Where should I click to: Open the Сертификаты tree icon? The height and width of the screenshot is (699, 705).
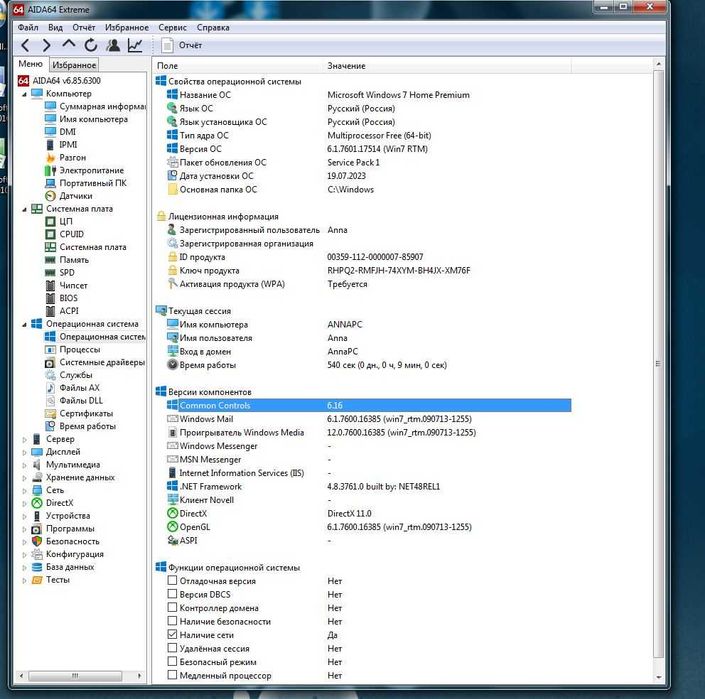point(50,414)
